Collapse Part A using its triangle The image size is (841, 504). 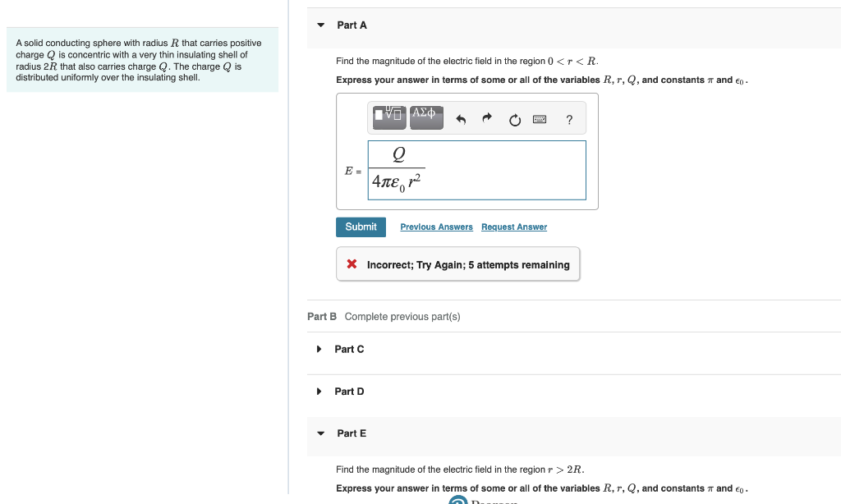pos(320,25)
